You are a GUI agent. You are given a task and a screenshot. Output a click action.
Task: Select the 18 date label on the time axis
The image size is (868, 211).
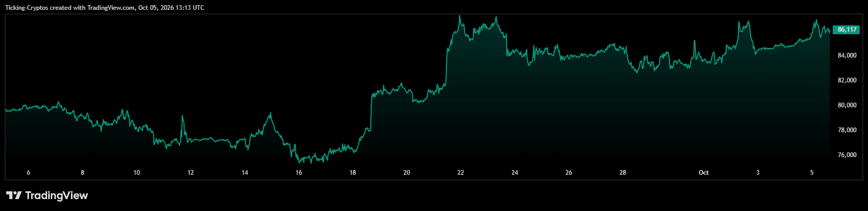click(x=353, y=173)
